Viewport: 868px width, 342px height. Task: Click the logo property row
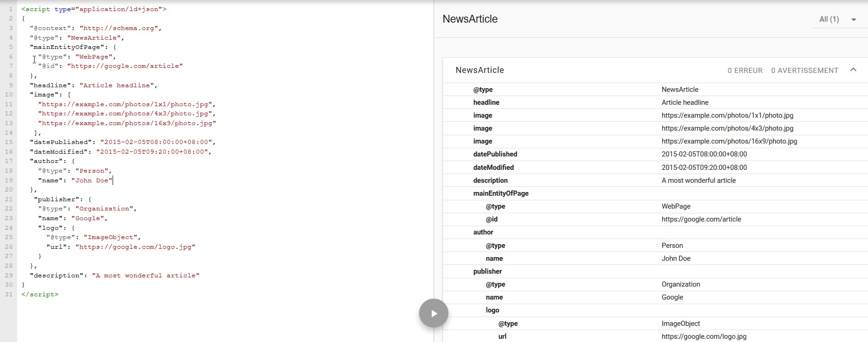[x=492, y=310]
